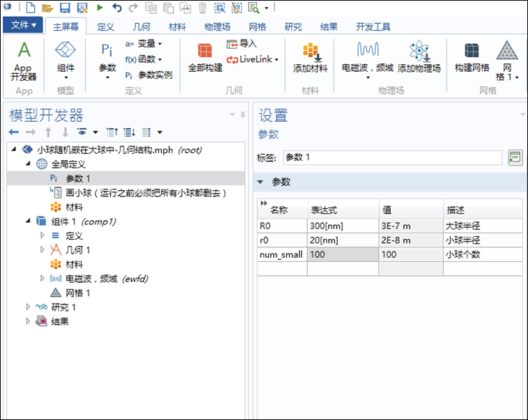Click the label options icon beside 标签 field

(515, 157)
